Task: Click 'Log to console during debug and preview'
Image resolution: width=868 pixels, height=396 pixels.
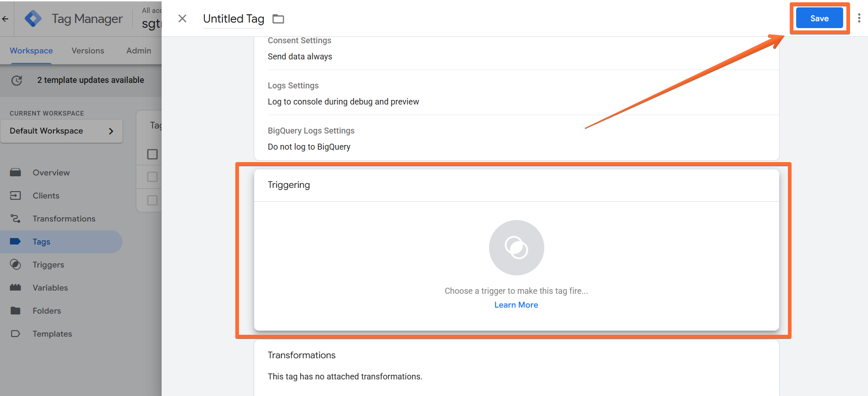Action: [344, 102]
